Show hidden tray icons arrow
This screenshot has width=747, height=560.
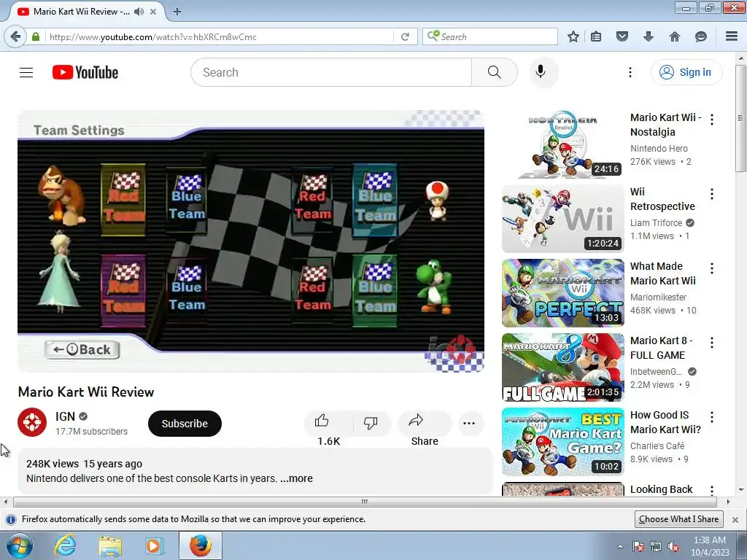click(620, 546)
